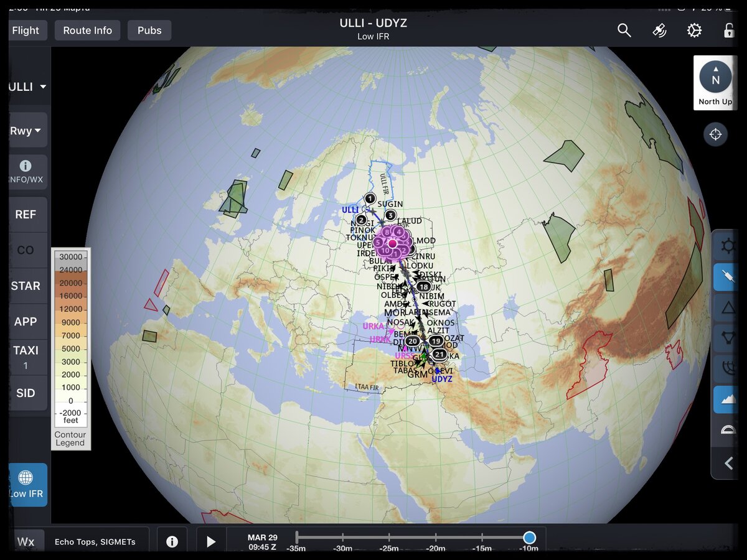Tap the MAR 29 09:45 Z timestamp
The width and height of the screenshot is (747, 560).
262,542
